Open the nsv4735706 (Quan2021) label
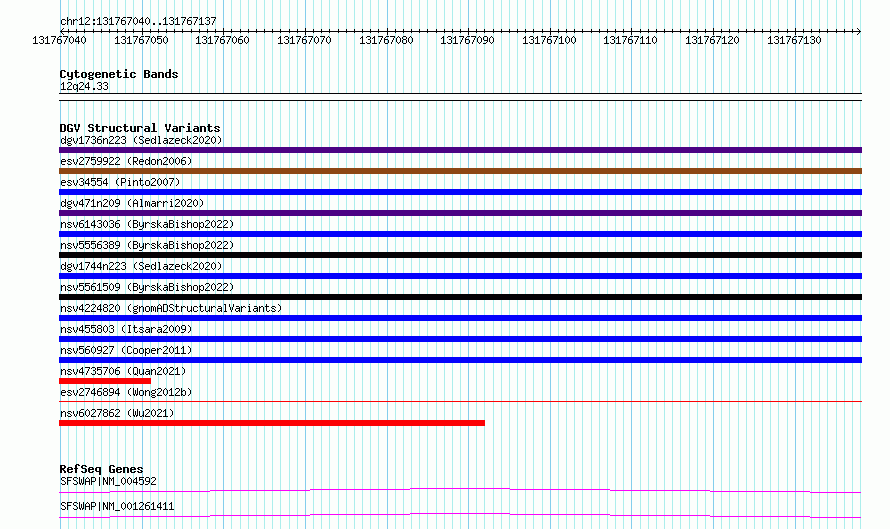Screen dimensions: 890x529 [123, 371]
